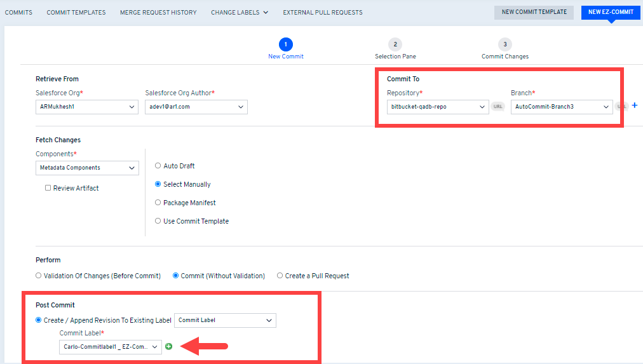Click step 2 Selection Pane circle
Screen dimensions: 643x364
(395, 44)
